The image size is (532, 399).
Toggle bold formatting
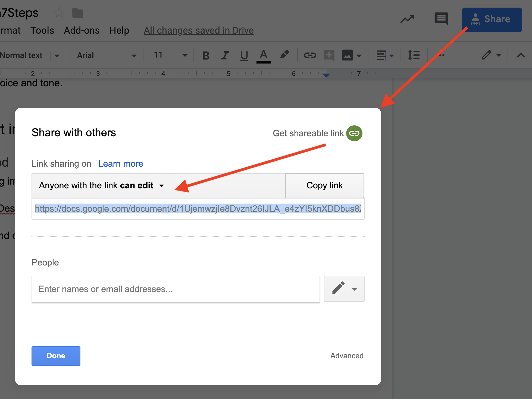point(206,56)
